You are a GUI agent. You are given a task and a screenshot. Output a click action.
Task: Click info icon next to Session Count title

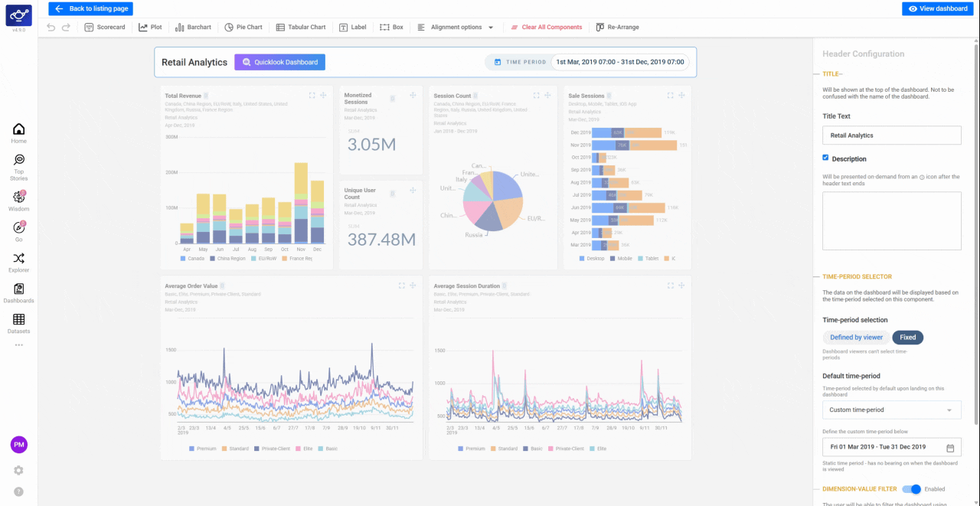pos(475,96)
